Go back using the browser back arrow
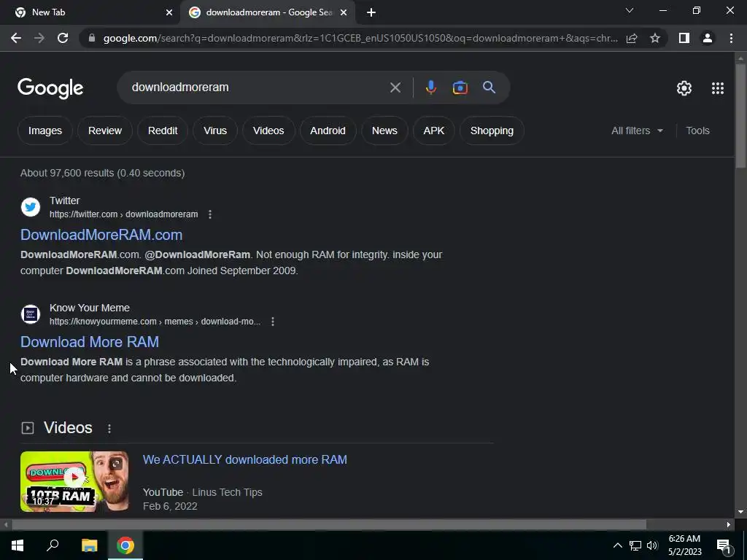The height and width of the screenshot is (560, 747). coord(16,38)
